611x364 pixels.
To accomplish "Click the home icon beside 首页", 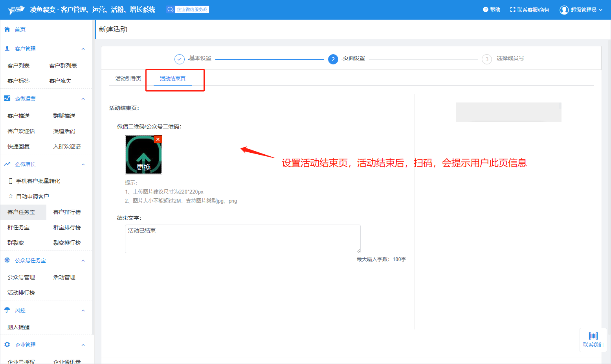I will point(7,29).
